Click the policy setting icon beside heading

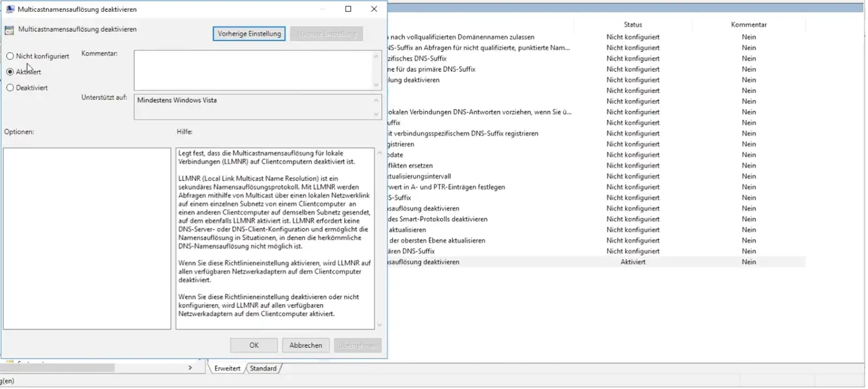click(x=9, y=30)
